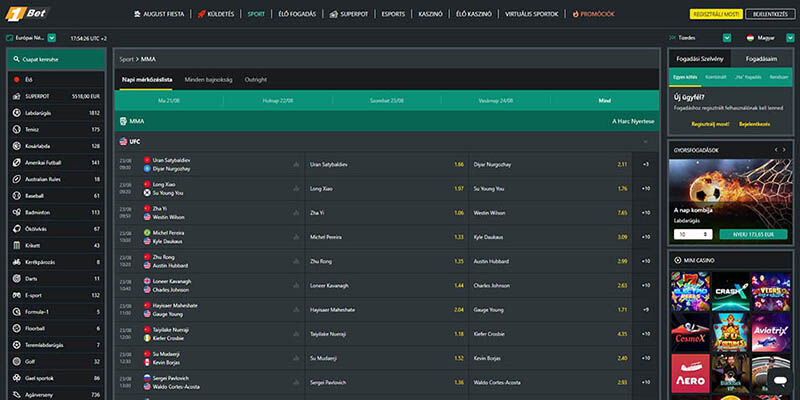Open the Badminton icon

(17, 212)
